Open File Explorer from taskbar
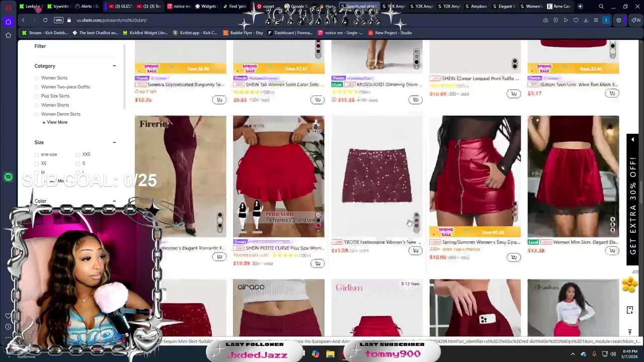644x362 pixels. pyautogui.click(x=330, y=354)
